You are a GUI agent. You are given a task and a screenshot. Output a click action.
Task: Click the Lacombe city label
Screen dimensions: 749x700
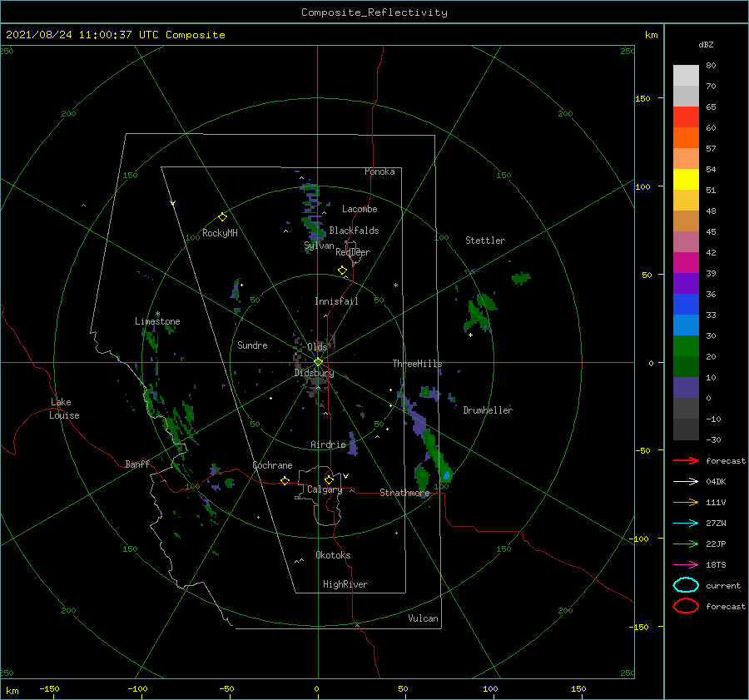click(x=360, y=209)
